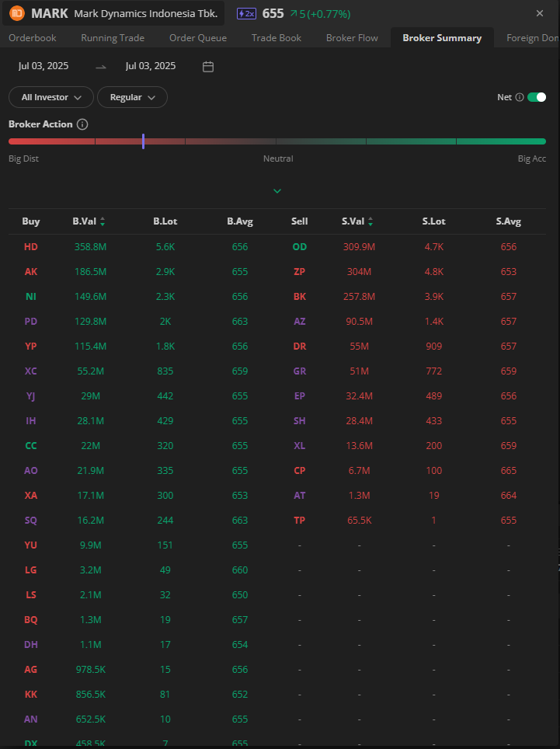Open the calendar date picker icon

tap(208, 66)
